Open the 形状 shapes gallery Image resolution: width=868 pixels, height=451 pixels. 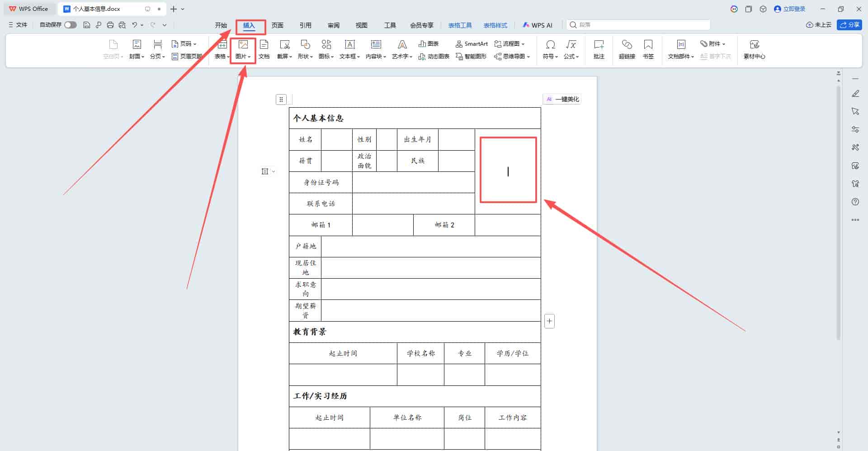(305, 49)
